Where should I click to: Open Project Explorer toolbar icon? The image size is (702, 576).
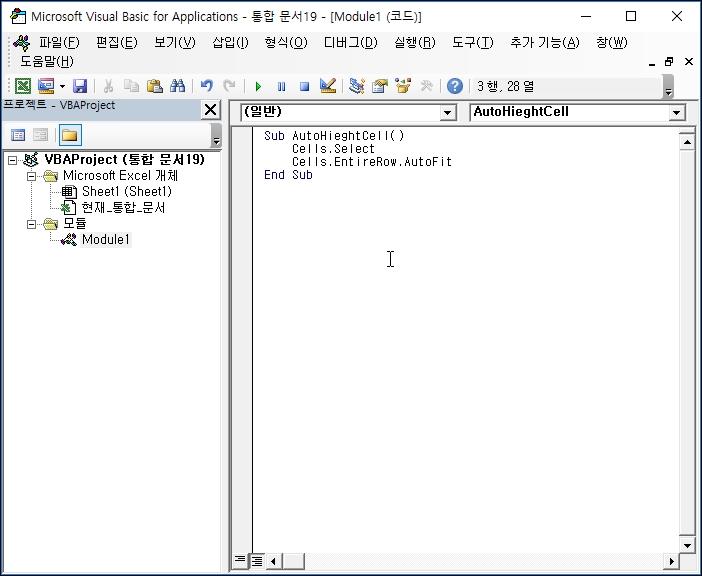coord(356,86)
